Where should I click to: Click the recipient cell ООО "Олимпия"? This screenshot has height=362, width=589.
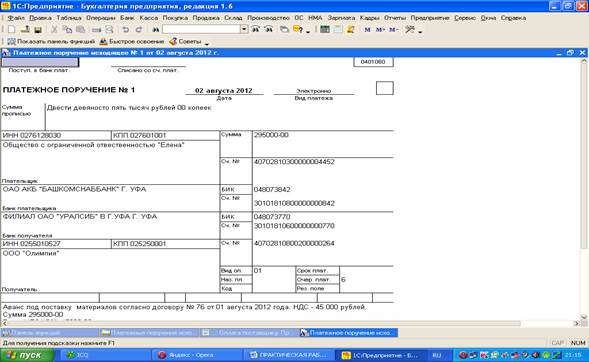pos(110,270)
